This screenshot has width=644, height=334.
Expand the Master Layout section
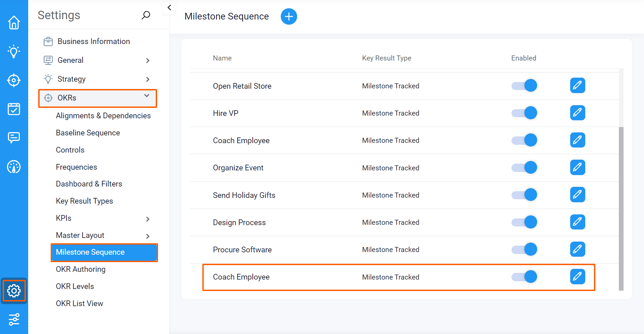148,236
